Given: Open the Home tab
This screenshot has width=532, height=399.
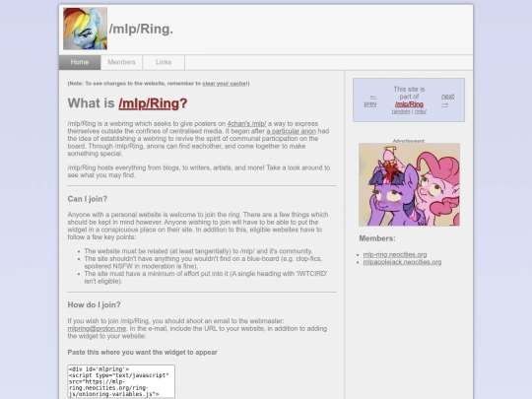Looking at the screenshot, I should click(80, 62).
